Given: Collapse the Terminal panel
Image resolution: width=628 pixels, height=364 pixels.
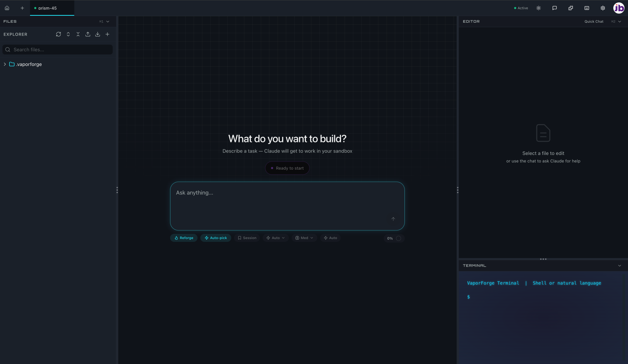Looking at the screenshot, I should point(619,265).
